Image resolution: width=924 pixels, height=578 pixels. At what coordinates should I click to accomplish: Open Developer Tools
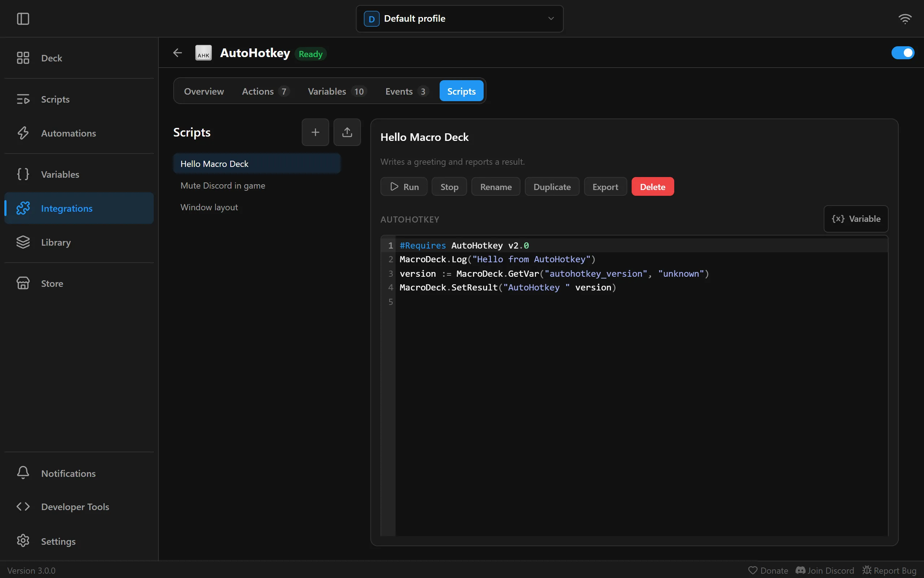[x=79, y=506]
